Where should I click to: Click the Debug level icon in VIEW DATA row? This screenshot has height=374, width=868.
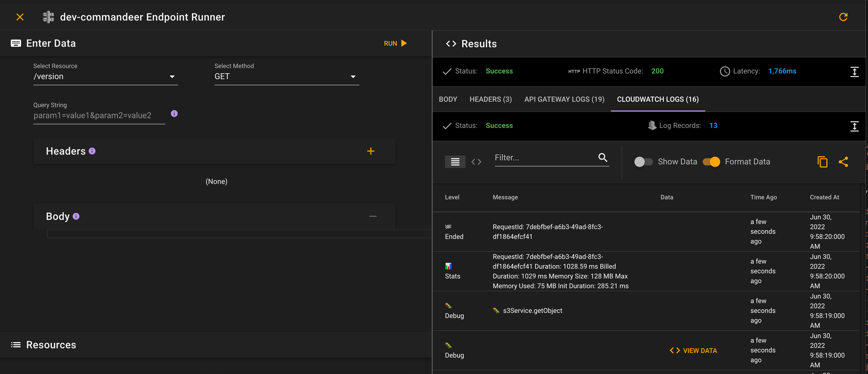[448, 345]
